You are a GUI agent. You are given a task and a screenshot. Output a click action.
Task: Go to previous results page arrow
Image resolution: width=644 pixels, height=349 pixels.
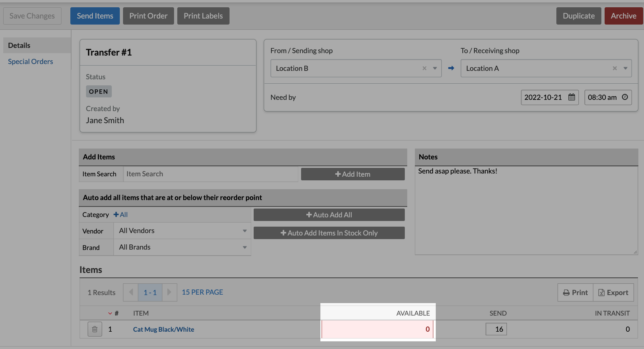131,292
